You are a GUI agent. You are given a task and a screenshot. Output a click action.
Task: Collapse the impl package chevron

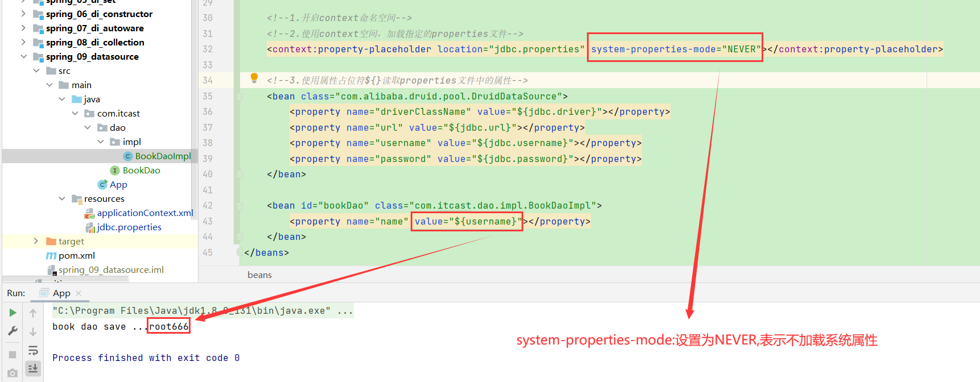(101, 142)
